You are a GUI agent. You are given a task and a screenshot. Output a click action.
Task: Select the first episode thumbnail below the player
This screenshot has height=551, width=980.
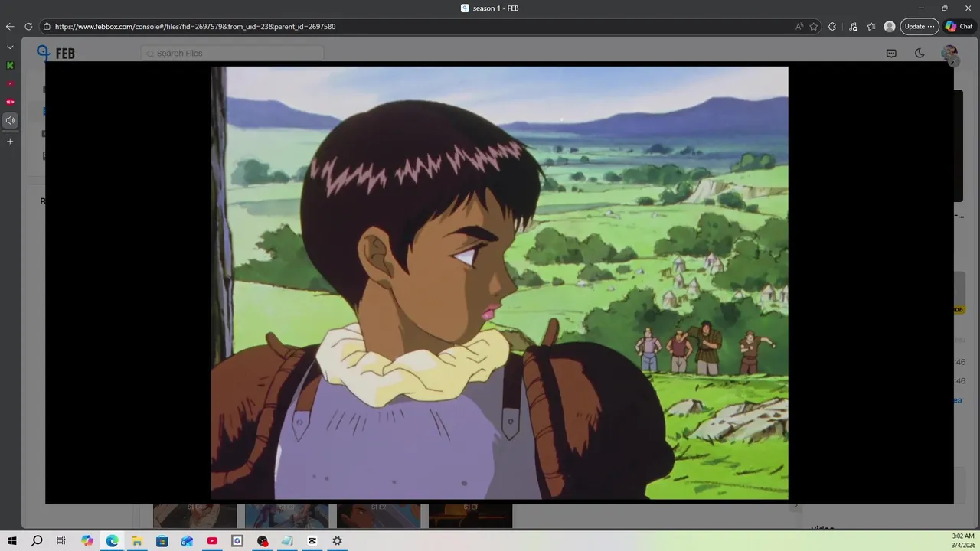pos(194,516)
